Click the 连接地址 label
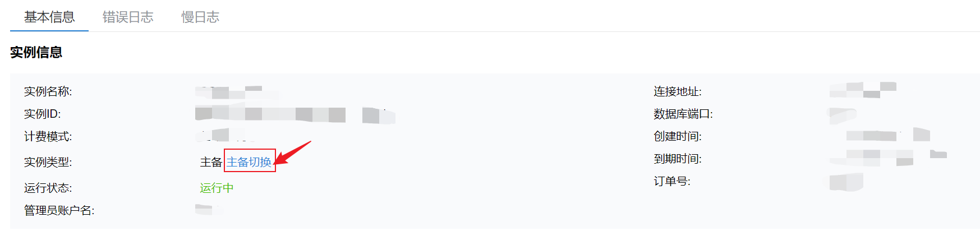 tap(678, 91)
